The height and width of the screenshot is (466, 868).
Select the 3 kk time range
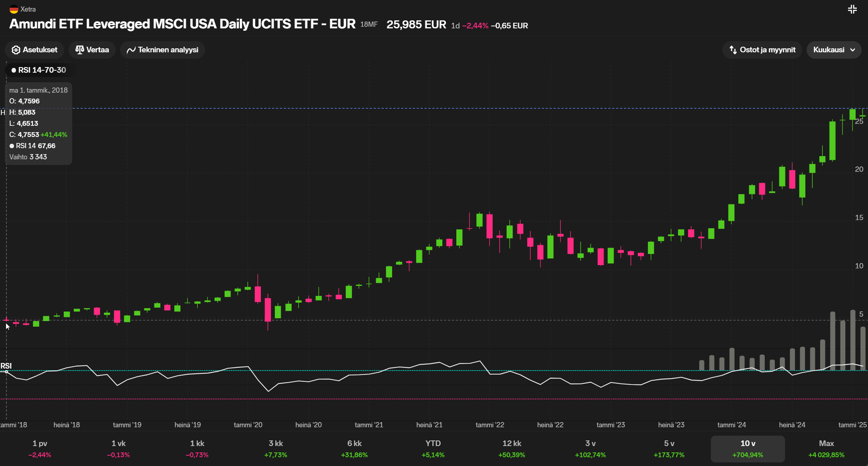coord(276,448)
